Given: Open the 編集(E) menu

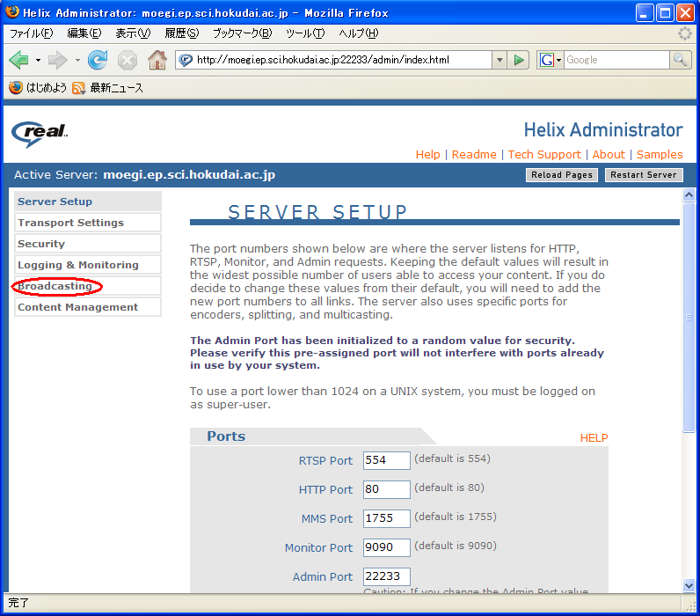Looking at the screenshot, I should (84, 33).
